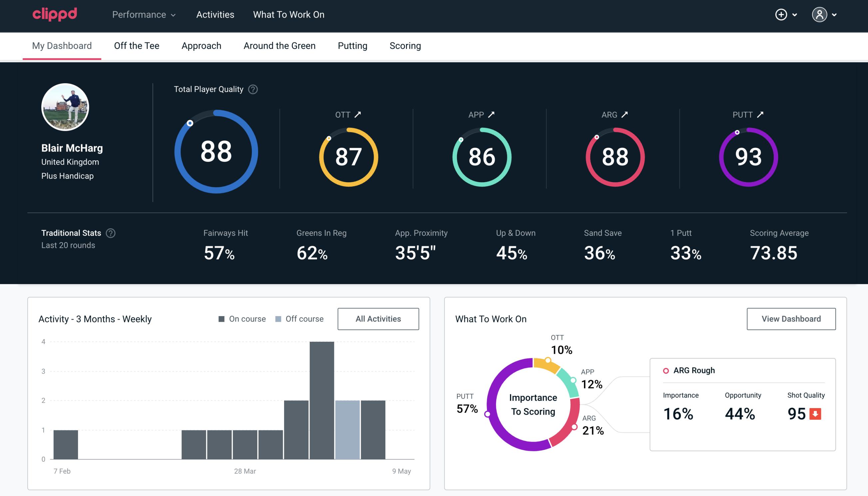
Task: Expand the user profile dropdown
Action: [835, 15]
